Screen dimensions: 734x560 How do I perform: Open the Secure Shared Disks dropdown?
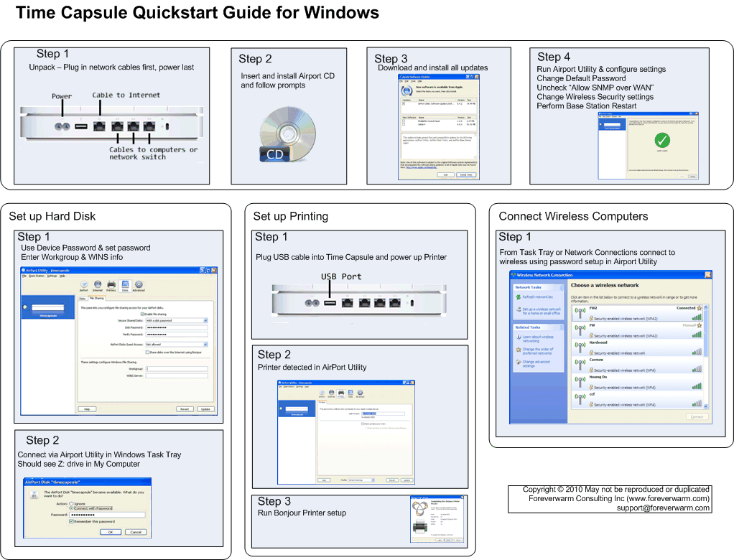(205, 320)
